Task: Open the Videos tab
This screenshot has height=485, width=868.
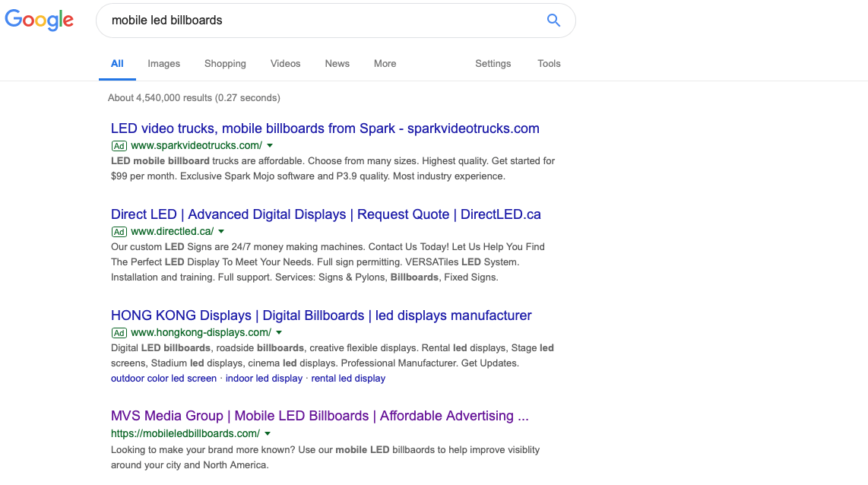Action: tap(285, 64)
